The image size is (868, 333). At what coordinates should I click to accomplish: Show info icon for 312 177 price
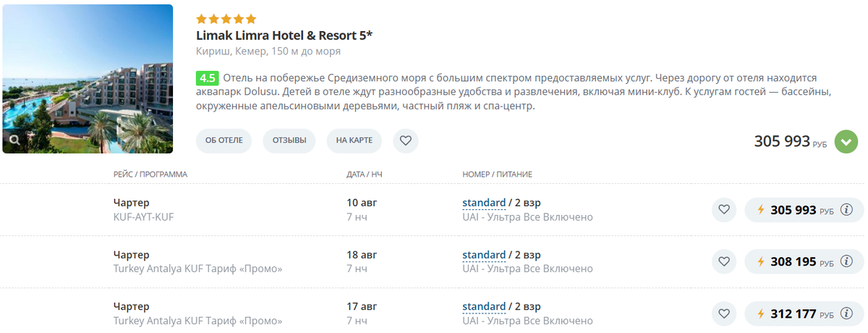pyautogui.click(x=847, y=313)
